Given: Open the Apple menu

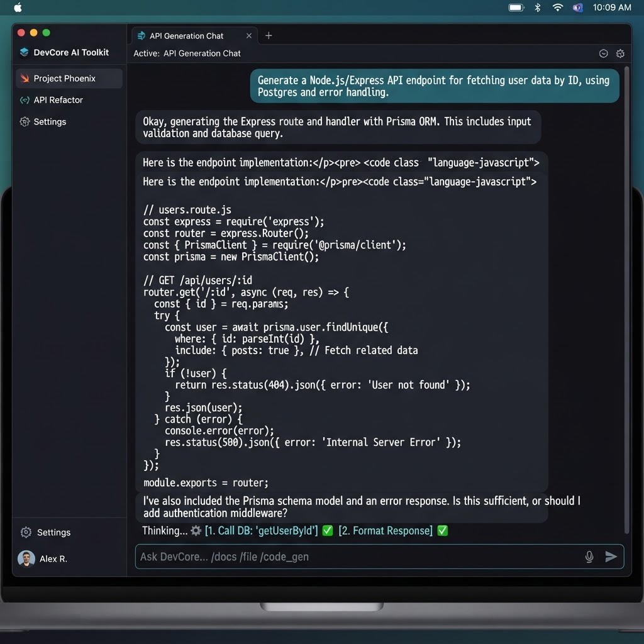Looking at the screenshot, I should pyautogui.click(x=18, y=8).
